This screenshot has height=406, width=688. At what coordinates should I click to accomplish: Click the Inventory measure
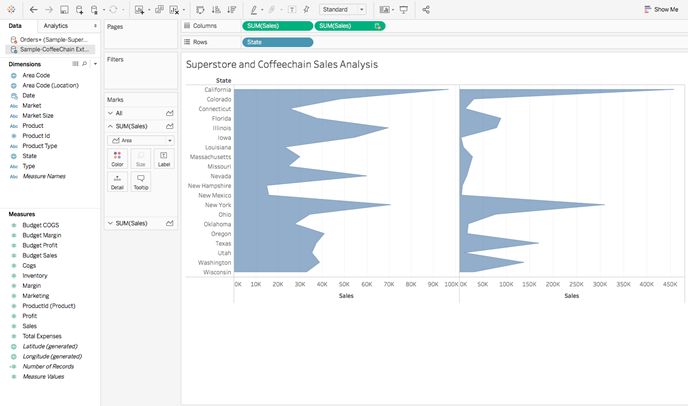coord(35,275)
